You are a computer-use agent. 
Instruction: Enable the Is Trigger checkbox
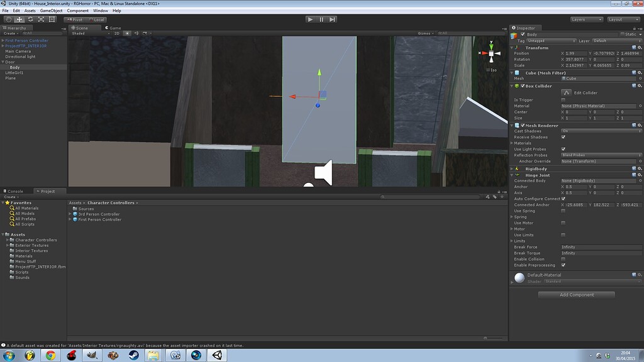click(563, 99)
